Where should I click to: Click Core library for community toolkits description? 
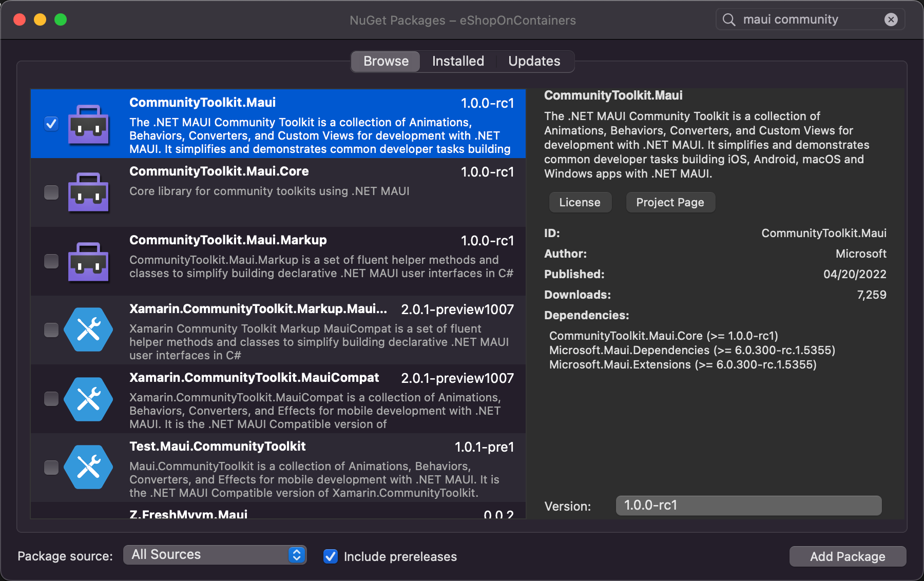coord(269,191)
